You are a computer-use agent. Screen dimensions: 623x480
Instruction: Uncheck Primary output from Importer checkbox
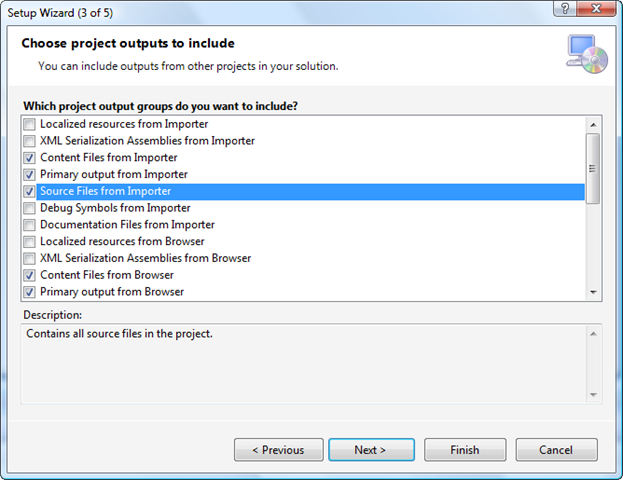(30, 174)
